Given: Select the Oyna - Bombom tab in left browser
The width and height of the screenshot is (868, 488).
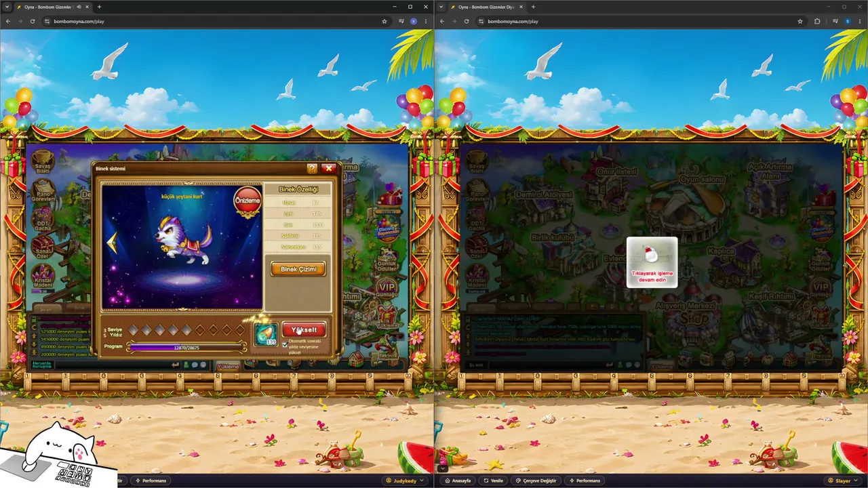Looking at the screenshot, I should coord(53,7).
